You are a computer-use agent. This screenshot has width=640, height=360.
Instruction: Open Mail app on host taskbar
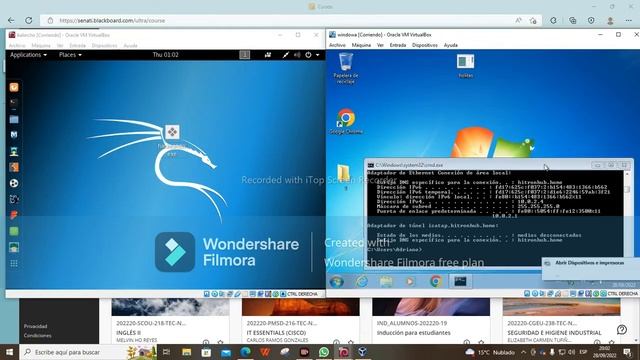point(226,352)
